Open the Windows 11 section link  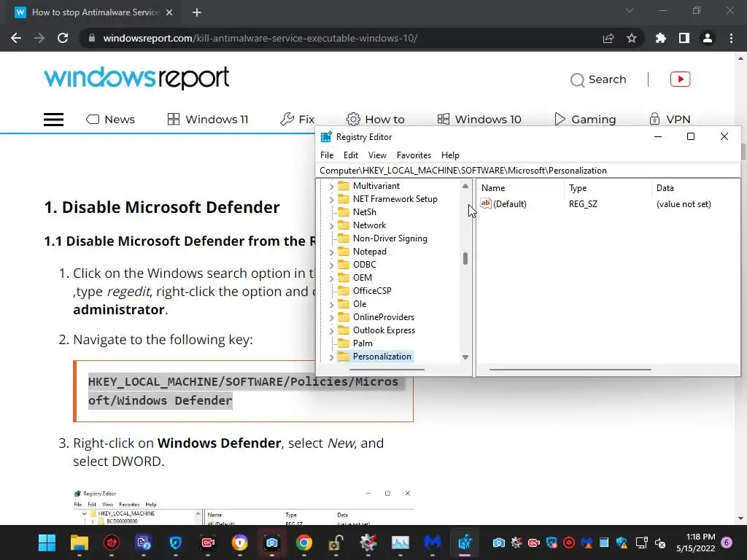coord(208,120)
